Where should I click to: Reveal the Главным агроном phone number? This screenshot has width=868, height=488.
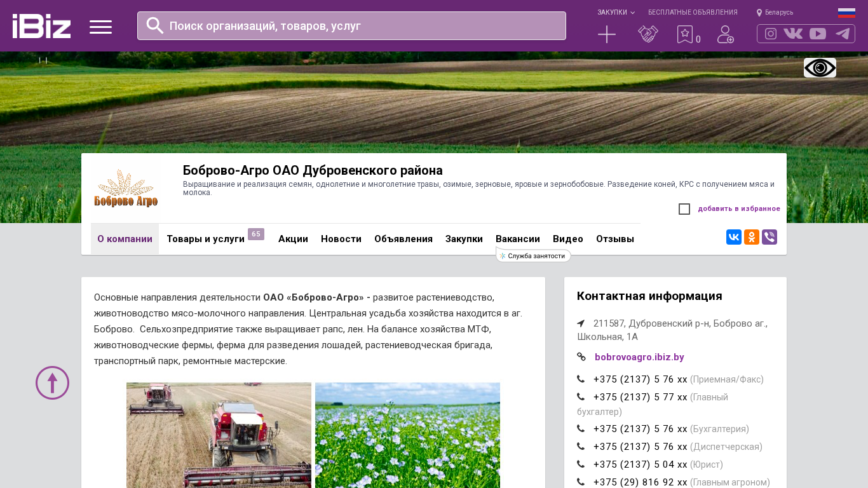[641, 482]
